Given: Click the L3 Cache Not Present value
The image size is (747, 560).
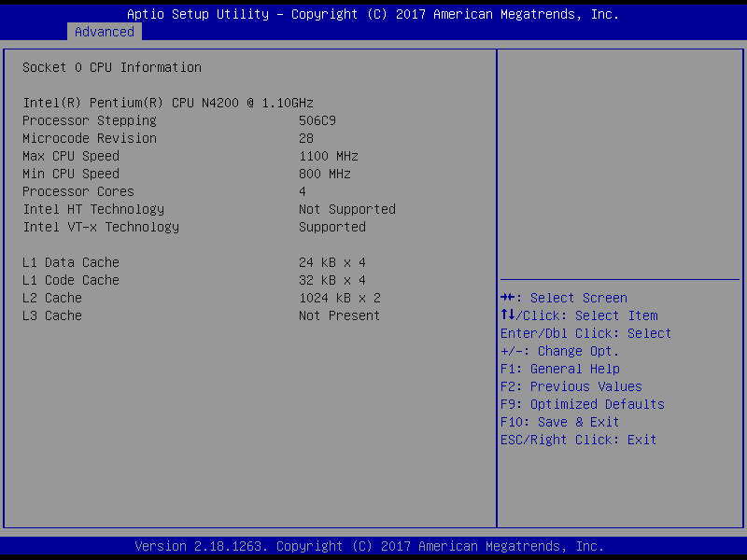Looking at the screenshot, I should coord(339,315).
